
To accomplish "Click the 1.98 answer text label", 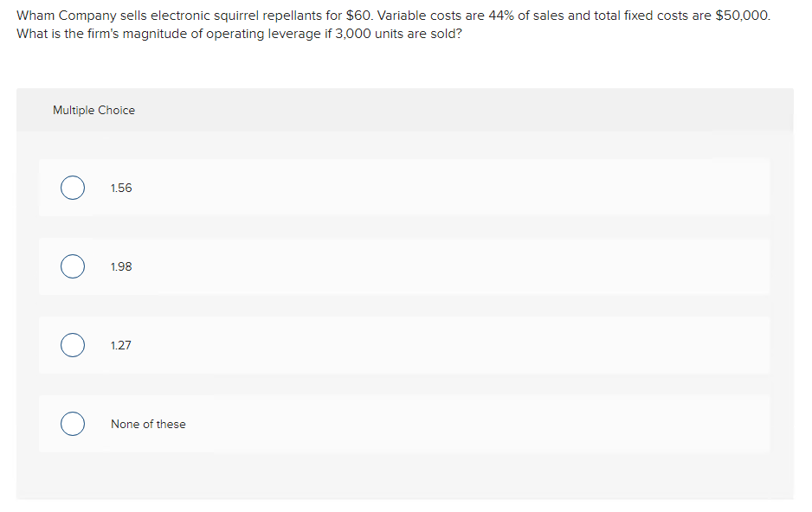I will point(120,266).
